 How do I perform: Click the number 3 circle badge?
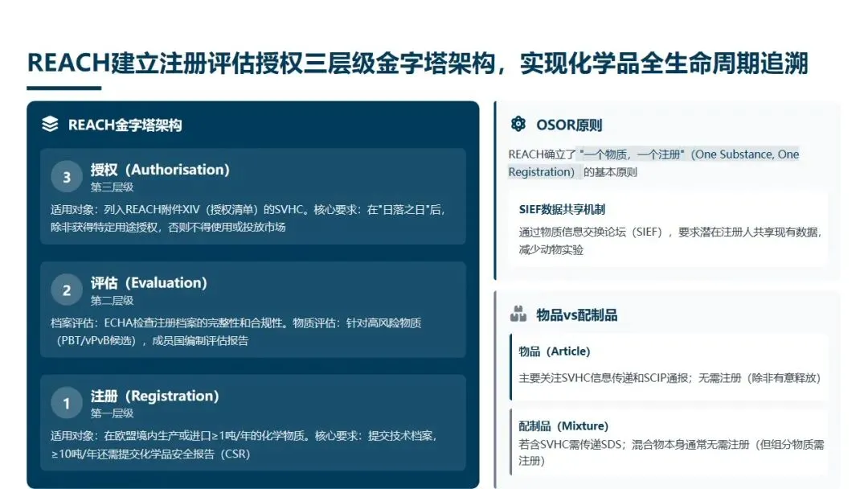pyautogui.click(x=67, y=177)
